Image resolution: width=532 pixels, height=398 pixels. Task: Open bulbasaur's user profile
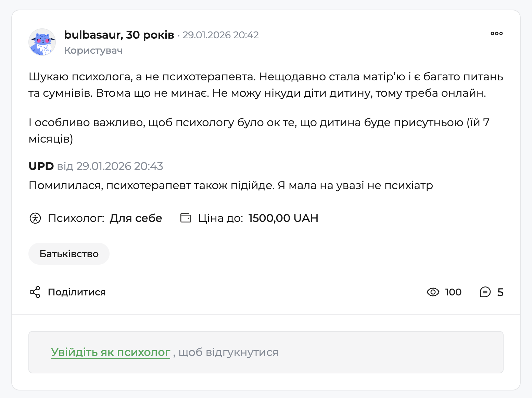(x=118, y=35)
